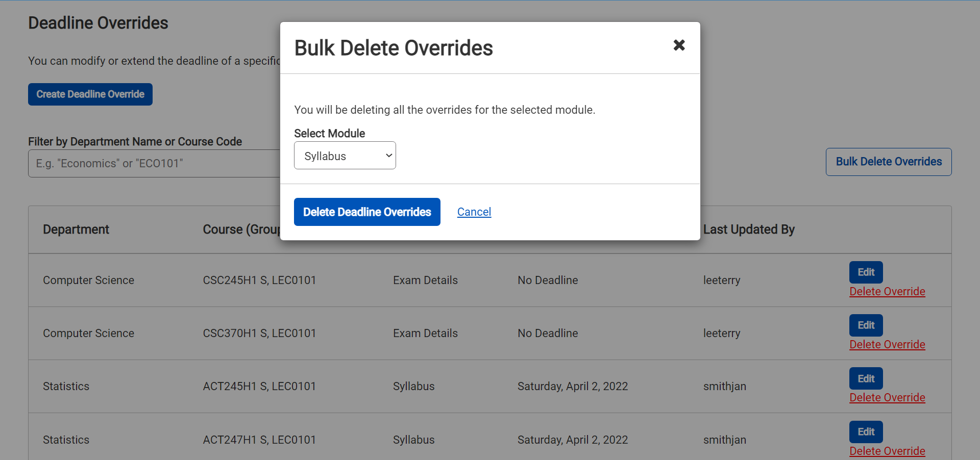Click the Course (Group) column header

point(241,229)
